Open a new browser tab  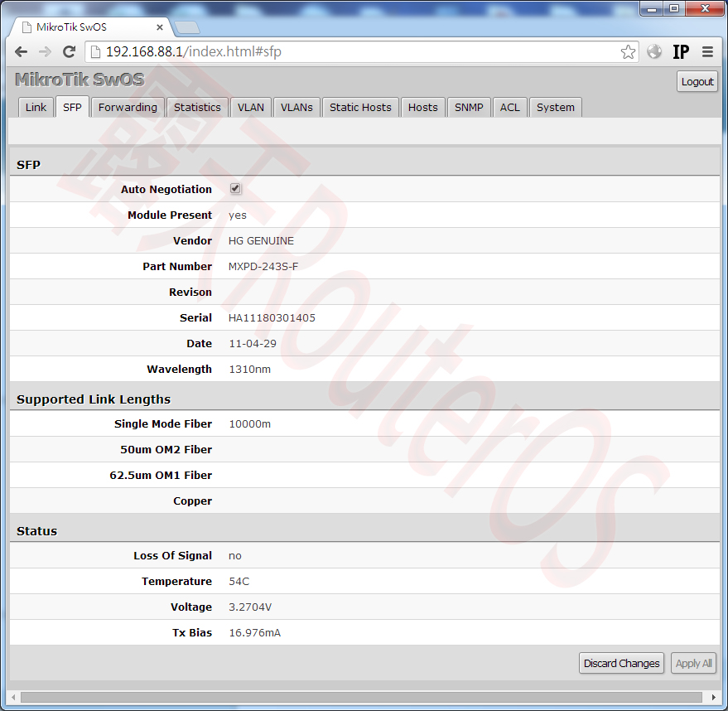[x=187, y=28]
